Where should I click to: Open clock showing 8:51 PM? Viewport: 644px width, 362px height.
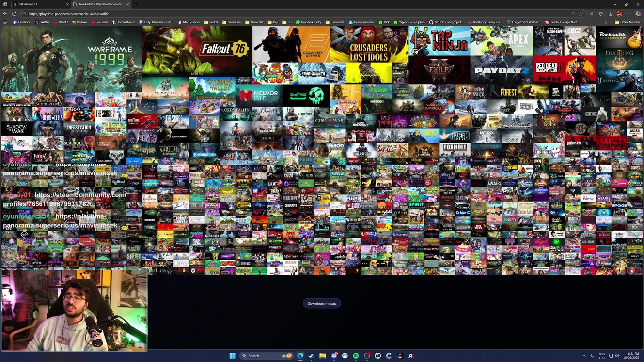pos(632,356)
